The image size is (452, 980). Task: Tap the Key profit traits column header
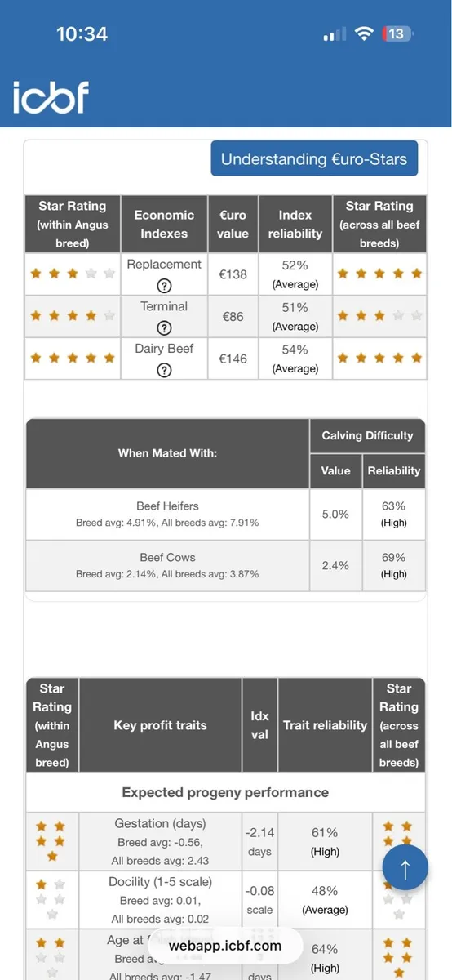pos(161,725)
